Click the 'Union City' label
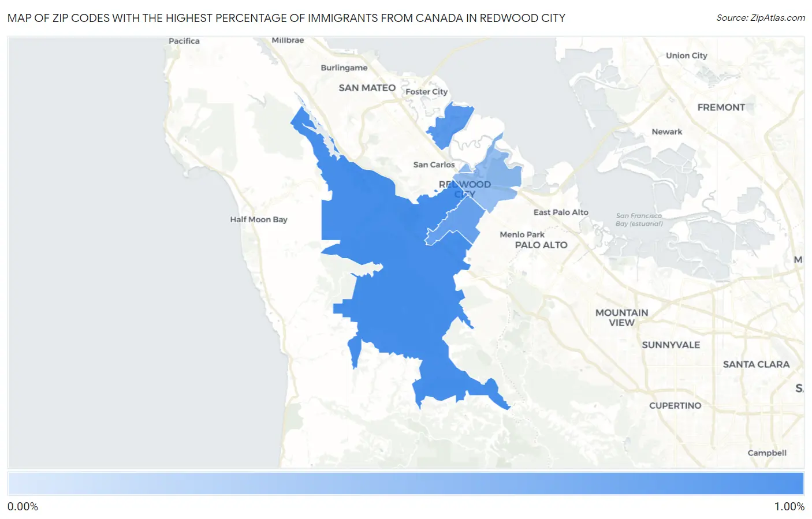Screen dimensions: 812x519 point(687,55)
